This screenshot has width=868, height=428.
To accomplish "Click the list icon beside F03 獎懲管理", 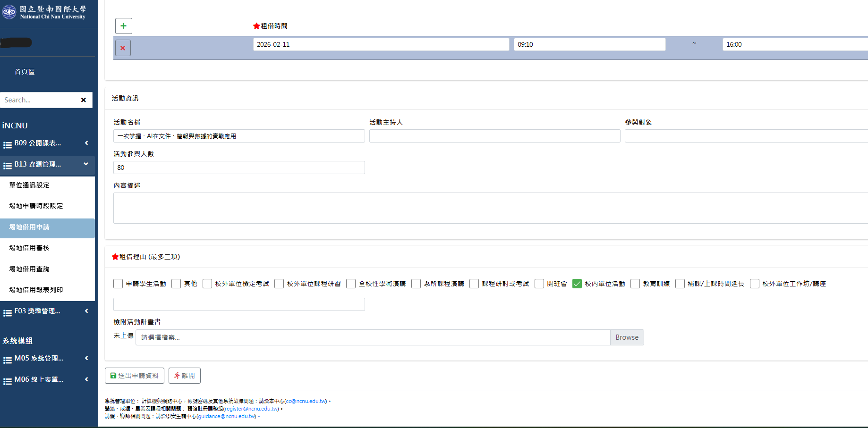I will [8, 312].
